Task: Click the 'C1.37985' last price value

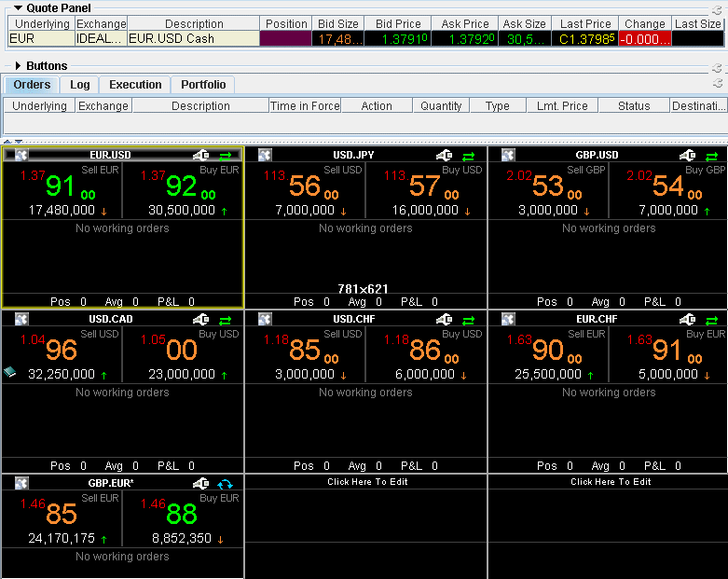Action: [x=585, y=38]
